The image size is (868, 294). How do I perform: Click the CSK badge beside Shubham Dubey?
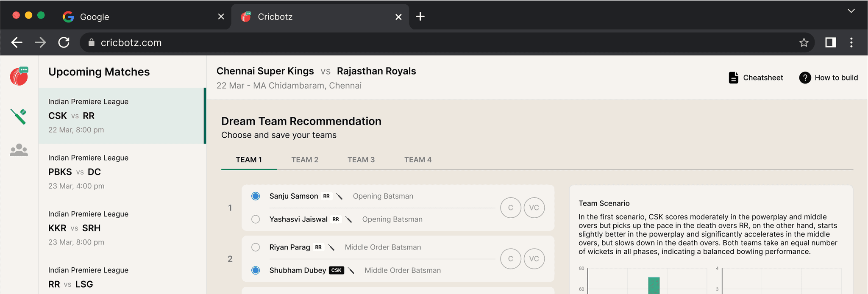[337, 270]
